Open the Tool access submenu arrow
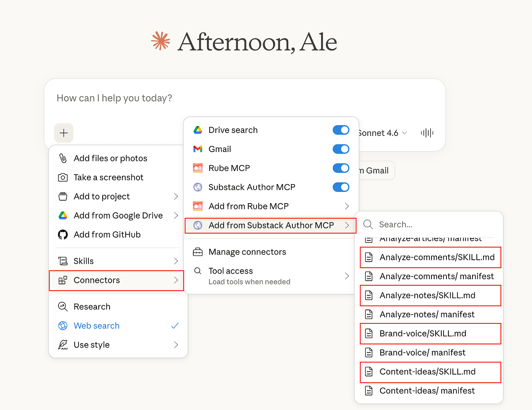The height and width of the screenshot is (410, 532). 347,276
